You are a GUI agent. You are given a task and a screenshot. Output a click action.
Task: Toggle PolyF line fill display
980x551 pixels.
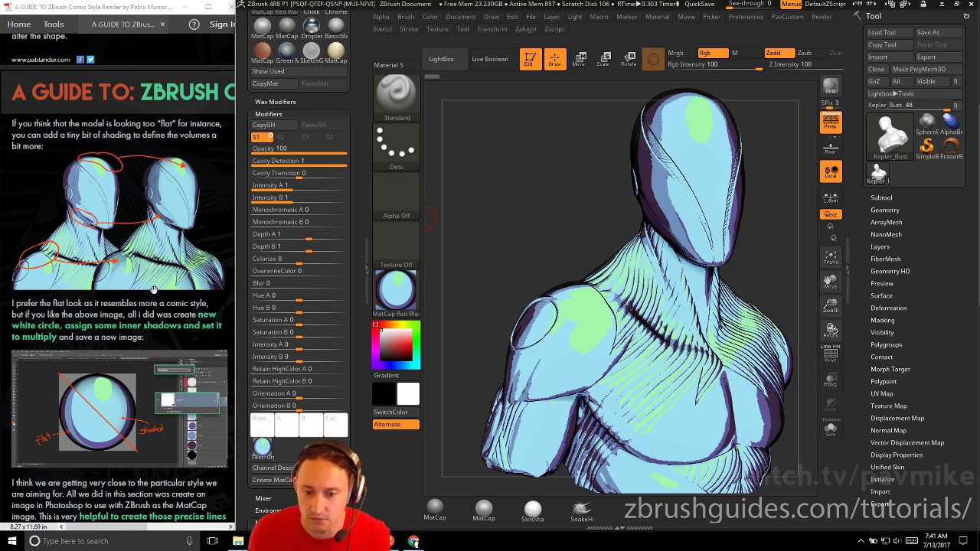831,355
